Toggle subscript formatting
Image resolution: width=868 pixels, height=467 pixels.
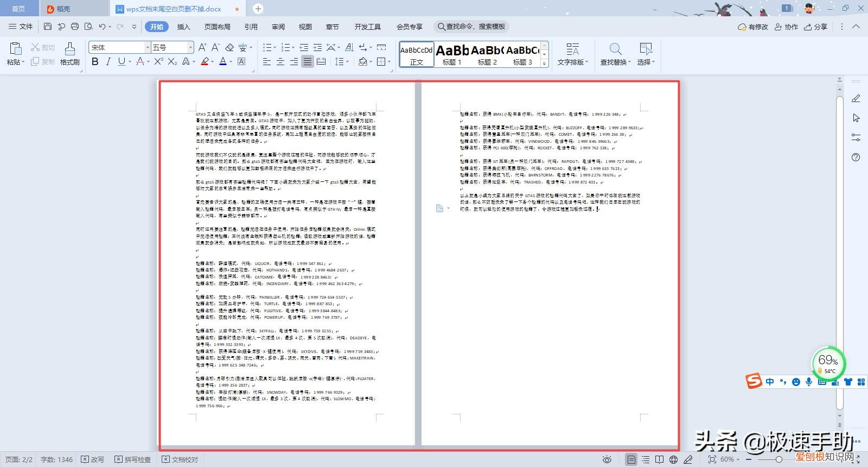click(x=172, y=61)
